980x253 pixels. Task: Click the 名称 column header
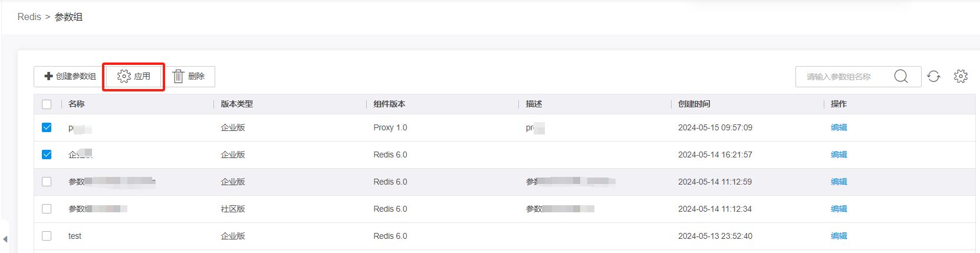tap(77, 104)
